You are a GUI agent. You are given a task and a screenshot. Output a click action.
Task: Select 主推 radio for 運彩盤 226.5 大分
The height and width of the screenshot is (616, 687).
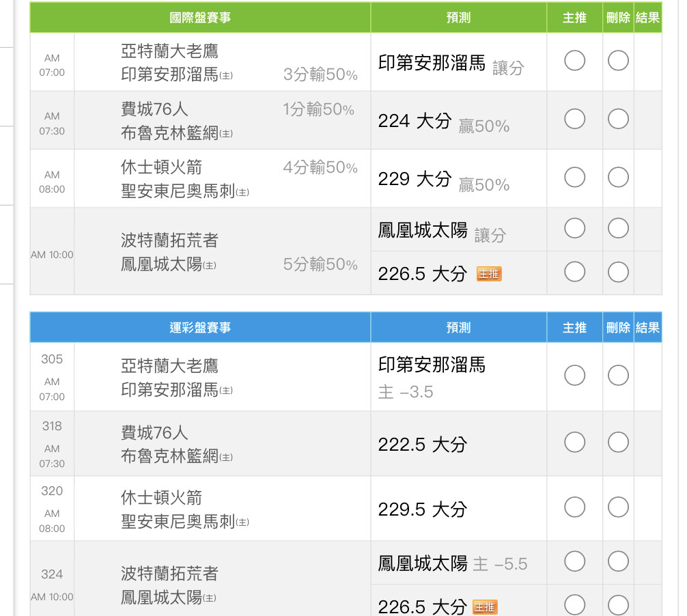coord(574,605)
